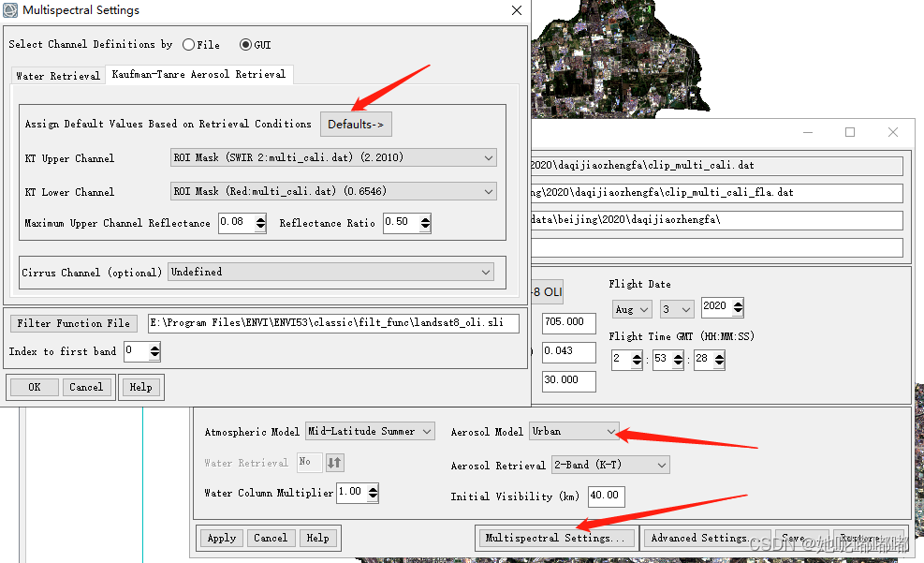Click the Index to first band value field
Image resolution: width=924 pixels, height=563 pixels.
(137, 350)
